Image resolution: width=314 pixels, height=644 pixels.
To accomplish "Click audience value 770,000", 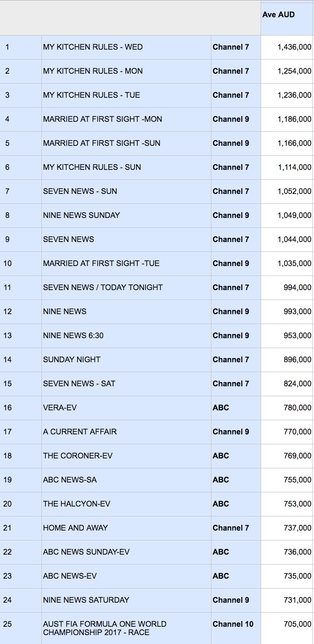I will [x=287, y=432].
